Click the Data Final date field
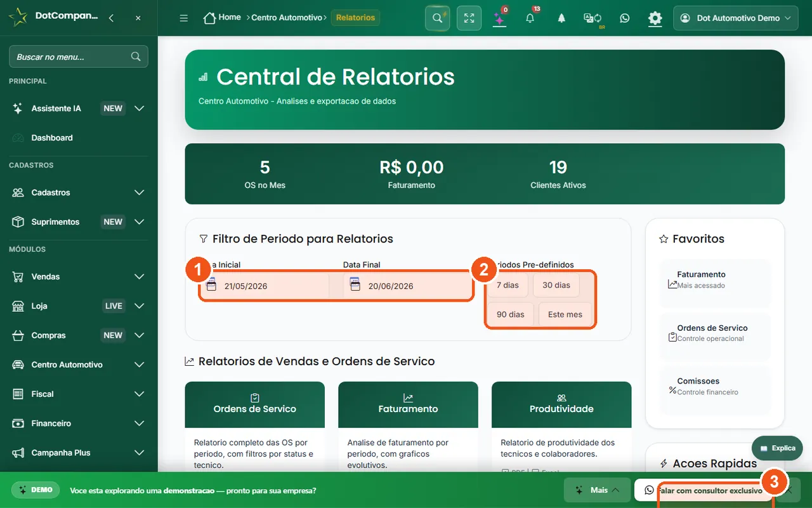Image resolution: width=812 pixels, height=508 pixels. coord(408,286)
